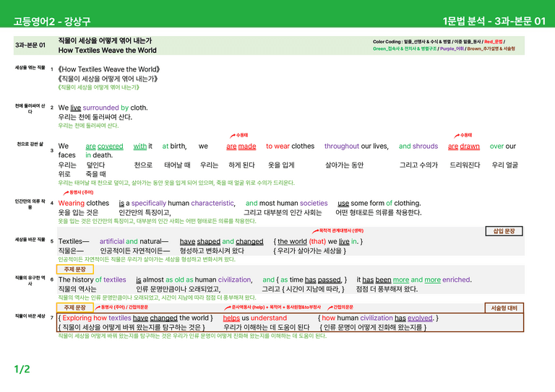Click the side label '직물이 바꾼 세상'
This screenshot has height=392, width=555.
tap(30, 315)
